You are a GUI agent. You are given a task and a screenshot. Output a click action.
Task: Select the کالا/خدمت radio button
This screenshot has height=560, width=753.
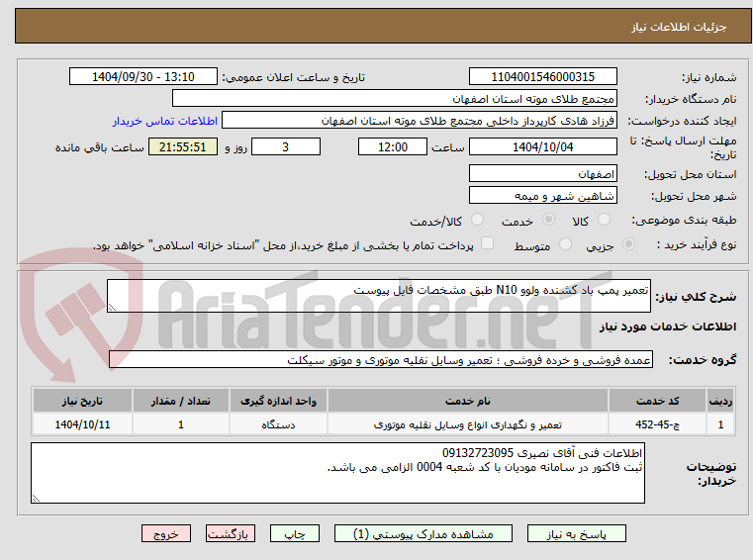click(477, 220)
